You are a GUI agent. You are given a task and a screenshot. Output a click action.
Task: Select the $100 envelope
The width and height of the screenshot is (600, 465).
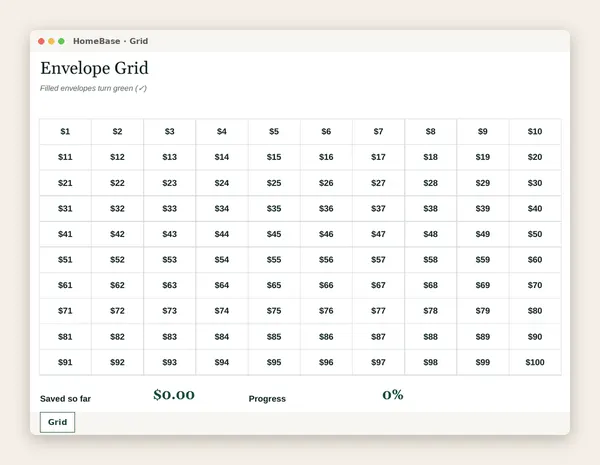[535, 362]
